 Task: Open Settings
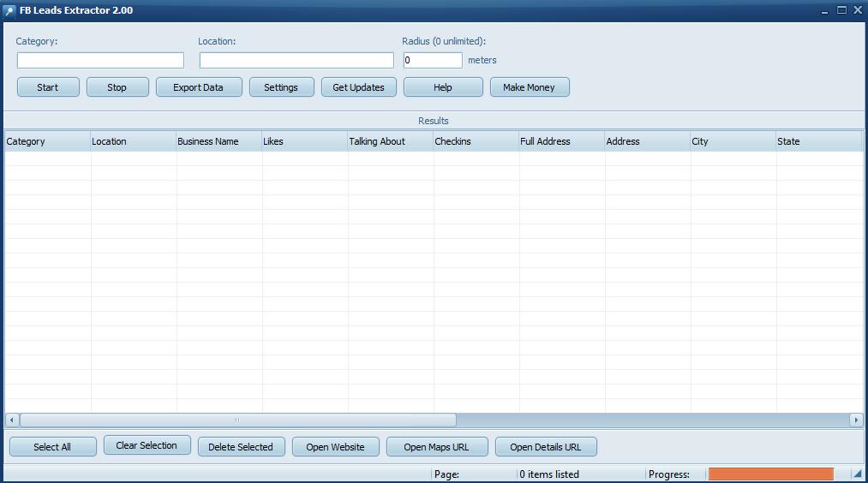coord(281,87)
